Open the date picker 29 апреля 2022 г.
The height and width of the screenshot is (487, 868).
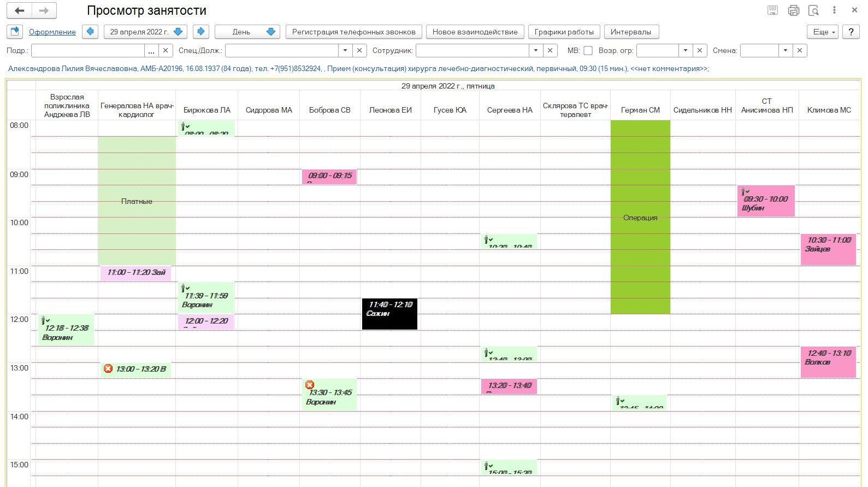[145, 32]
